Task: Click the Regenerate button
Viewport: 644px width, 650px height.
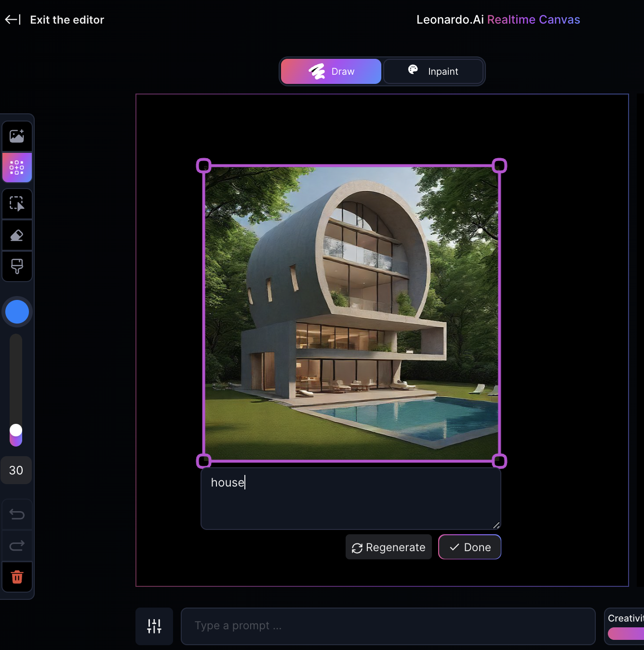Action: click(x=389, y=547)
